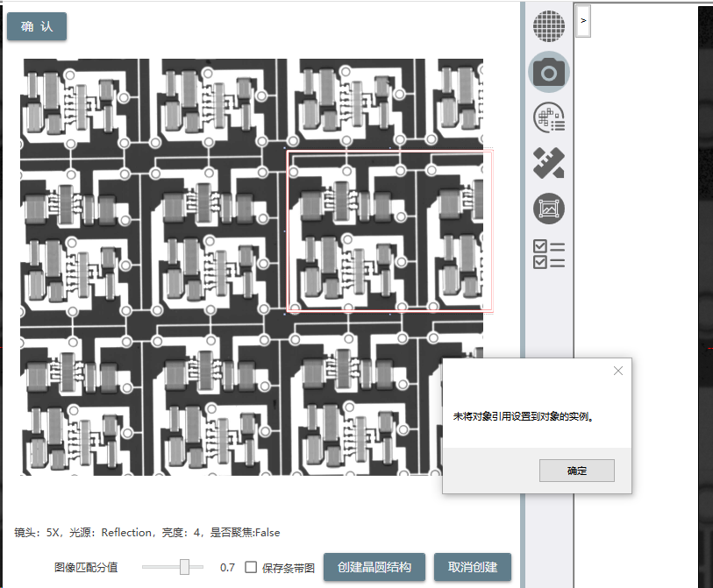
Task: Open the wafer map grid icon
Action: tap(549, 26)
